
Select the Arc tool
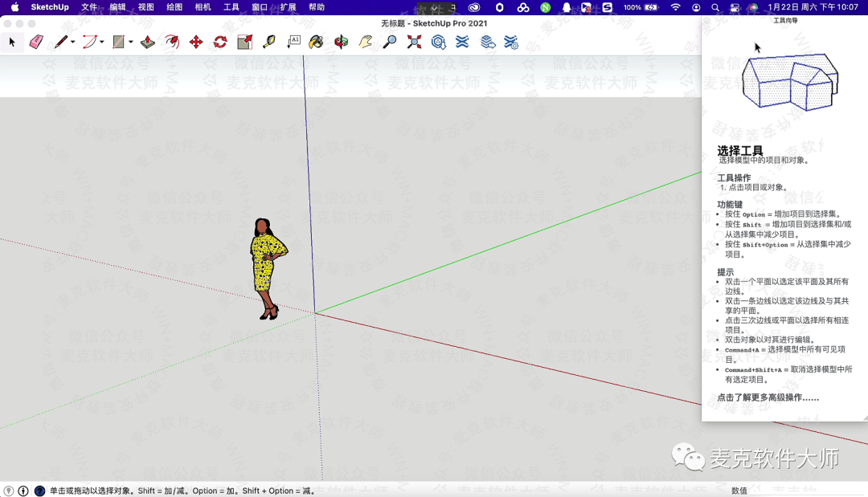pyautogui.click(x=90, y=42)
